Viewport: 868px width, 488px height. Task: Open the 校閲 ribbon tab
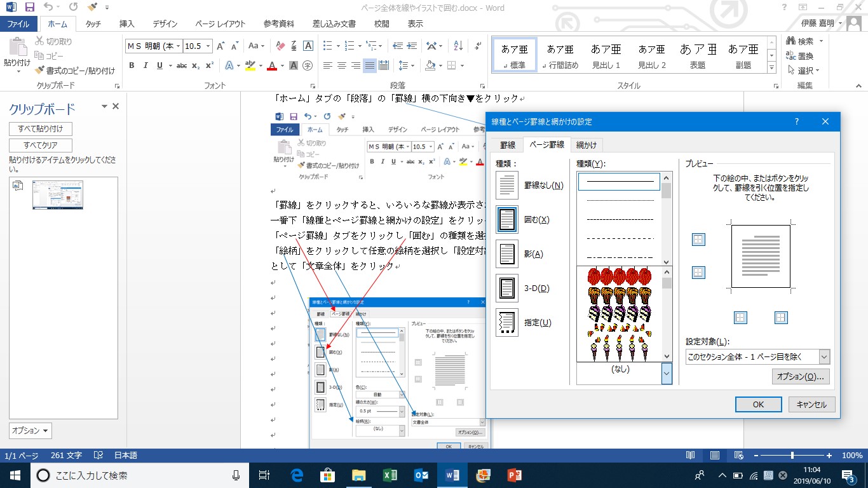(381, 24)
